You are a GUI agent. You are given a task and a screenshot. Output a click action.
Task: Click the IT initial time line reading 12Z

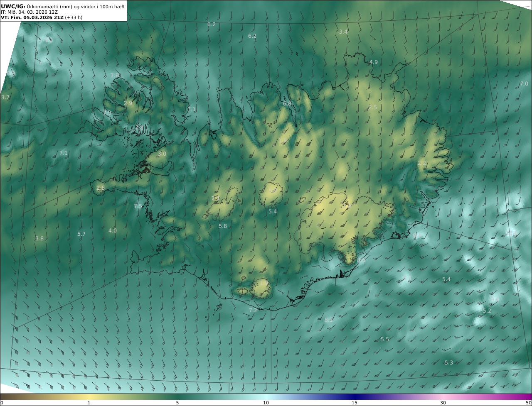(x=30, y=12)
